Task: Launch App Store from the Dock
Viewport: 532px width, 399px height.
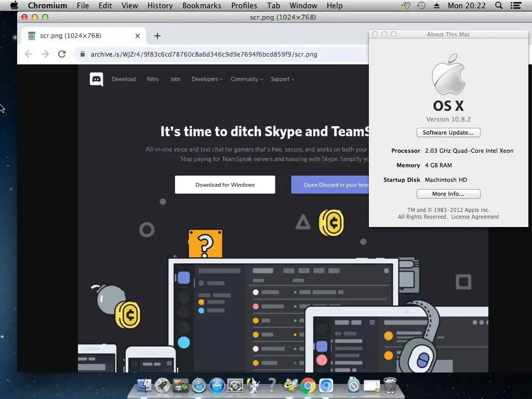Action: point(217,386)
